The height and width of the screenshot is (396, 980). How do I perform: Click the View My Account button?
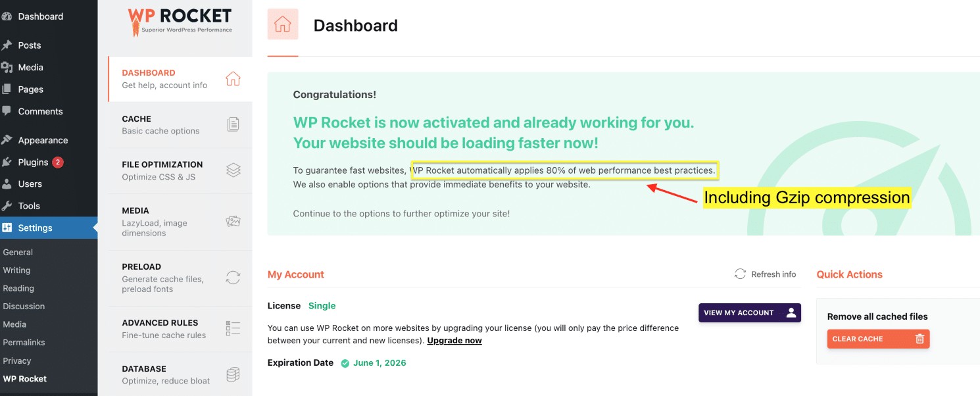pos(750,312)
